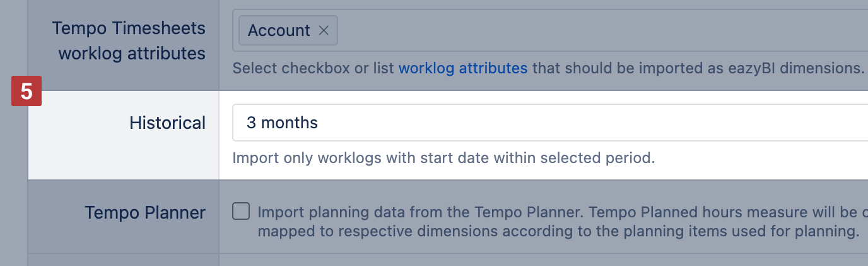Click the red step 5 badge

26,92
